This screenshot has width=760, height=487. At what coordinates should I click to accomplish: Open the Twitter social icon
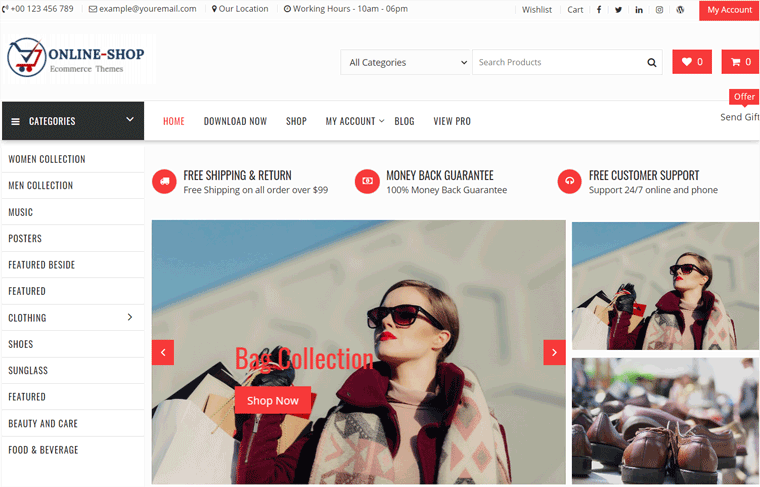[x=618, y=10]
